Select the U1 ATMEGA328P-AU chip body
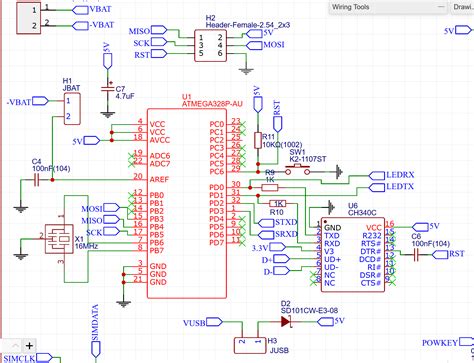 coord(187,204)
